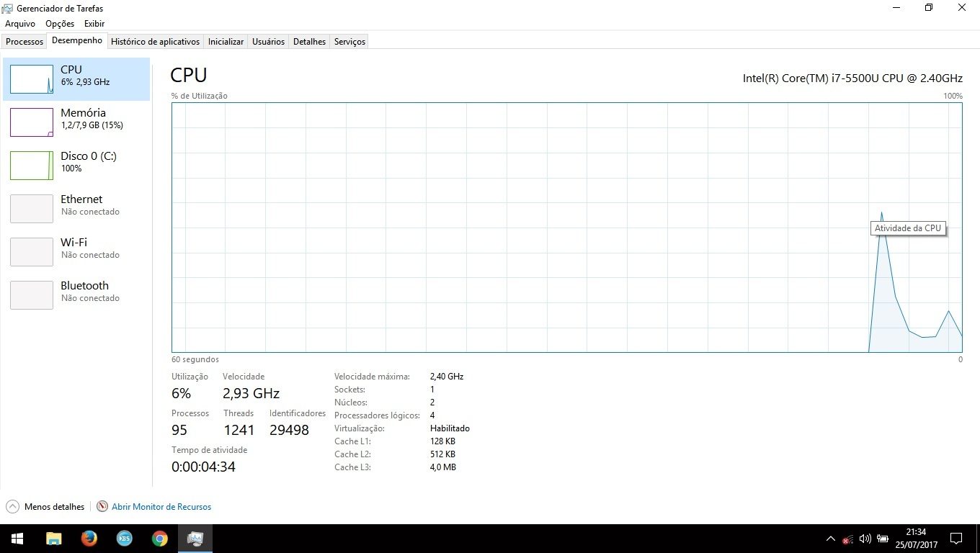This screenshot has height=553, width=980.
Task: Click the Sockets value 1
Action: [432, 390]
